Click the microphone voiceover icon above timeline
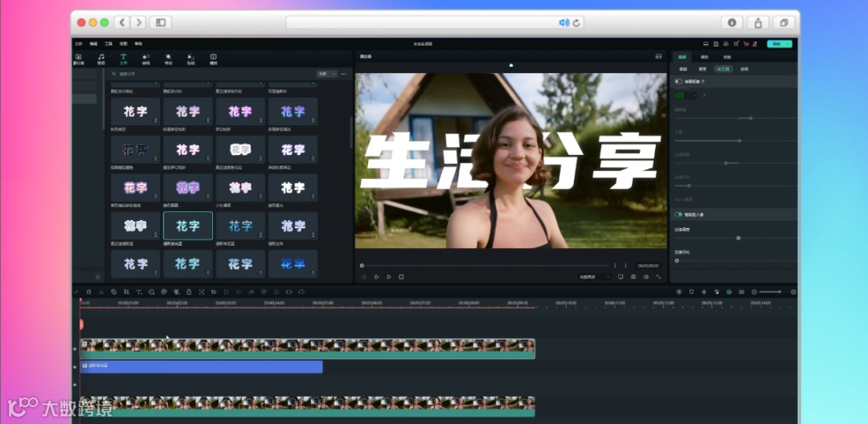The image size is (868, 424). (x=704, y=291)
